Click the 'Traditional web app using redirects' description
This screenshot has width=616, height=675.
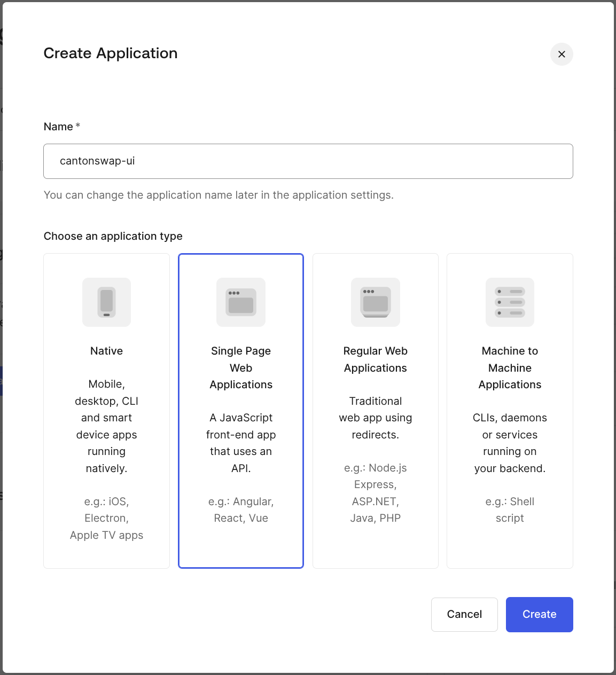(376, 418)
